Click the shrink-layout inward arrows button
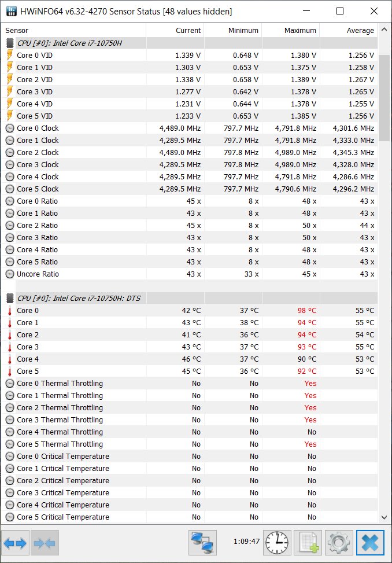This screenshot has width=392, height=563. pos(45,543)
